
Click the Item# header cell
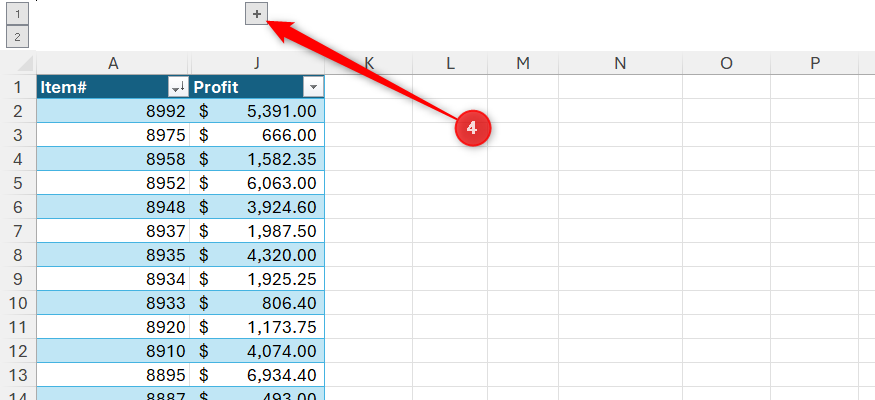(113, 87)
